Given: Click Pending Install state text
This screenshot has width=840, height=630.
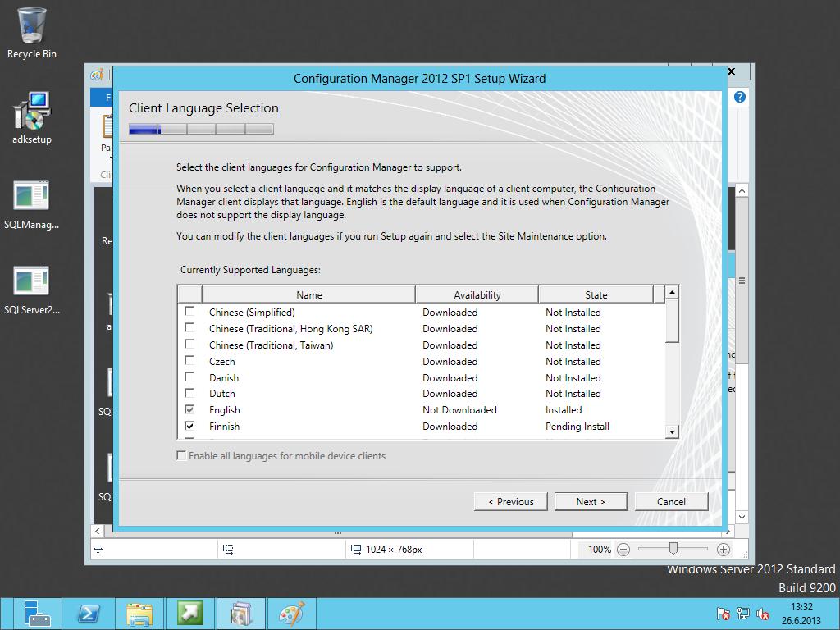Looking at the screenshot, I should (x=577, y=427).
